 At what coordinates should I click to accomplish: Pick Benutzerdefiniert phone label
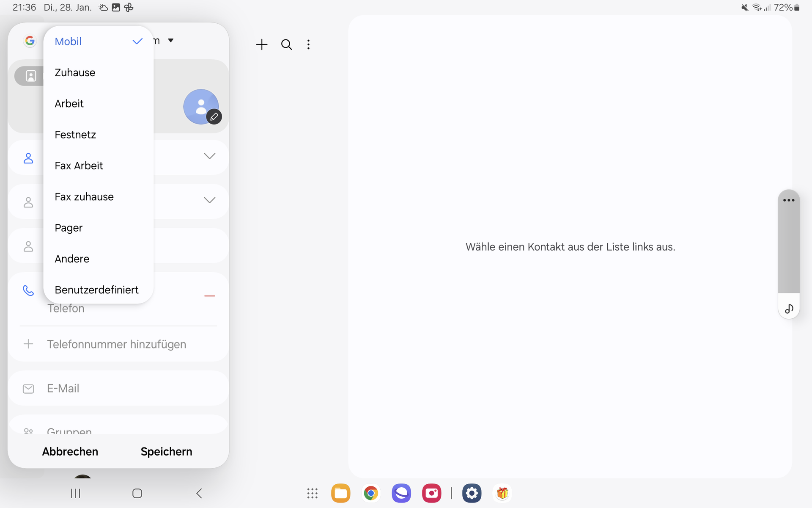point(97,290)
